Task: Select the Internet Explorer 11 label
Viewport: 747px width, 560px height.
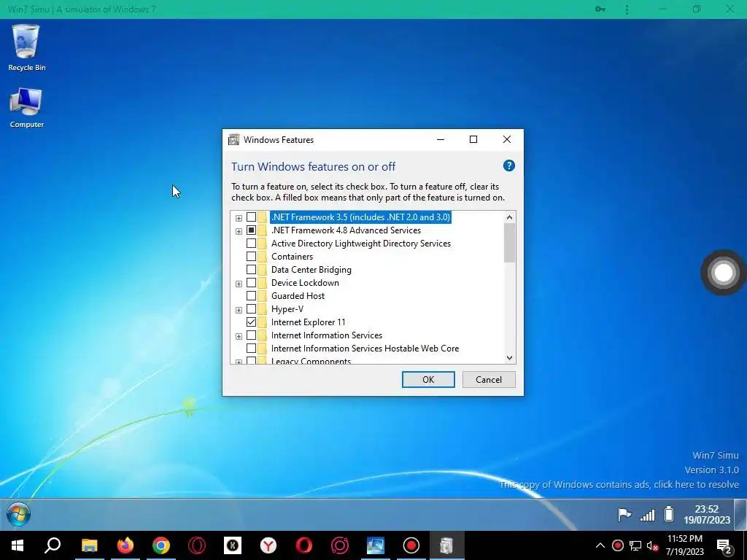Action: coord(309,322)
